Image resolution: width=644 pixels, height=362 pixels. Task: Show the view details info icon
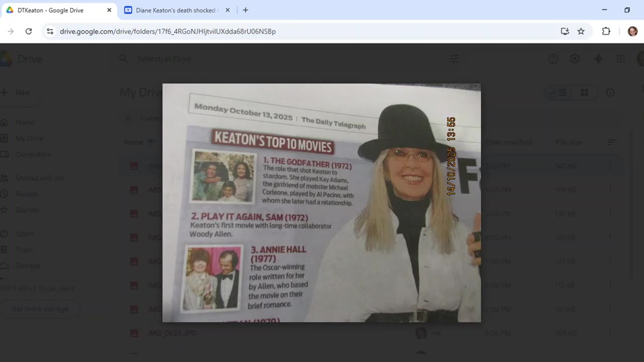pyautogui.click(x=610, y=93)
